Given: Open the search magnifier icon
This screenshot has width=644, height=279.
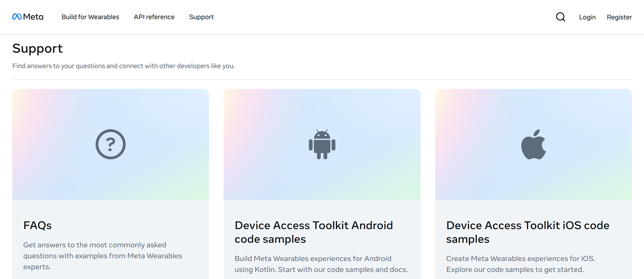Looking at the screenshot, I should pyautogui.click(x=561, y=17).
